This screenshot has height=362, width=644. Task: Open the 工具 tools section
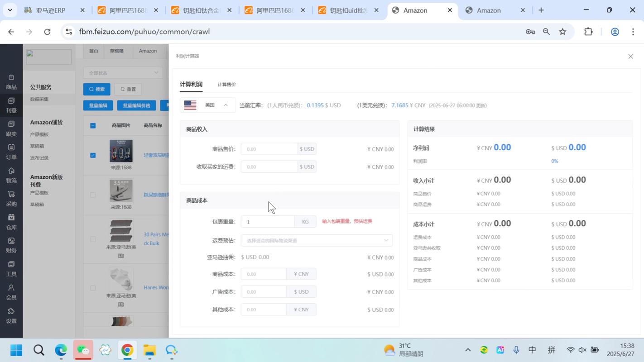tap(11, 269)
